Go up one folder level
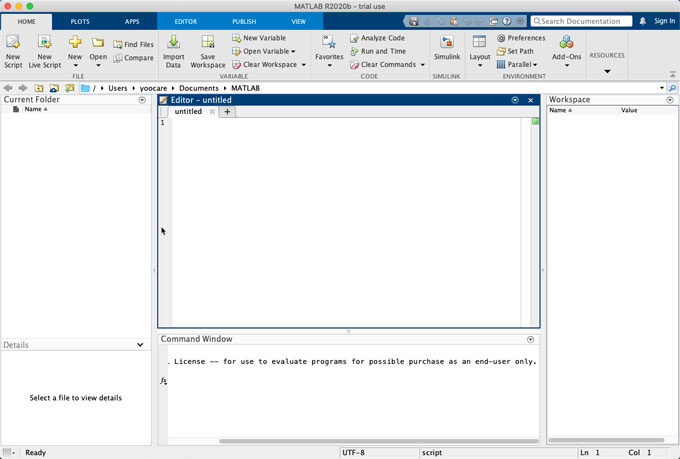 pyautogui.click(x=39, y=88)
